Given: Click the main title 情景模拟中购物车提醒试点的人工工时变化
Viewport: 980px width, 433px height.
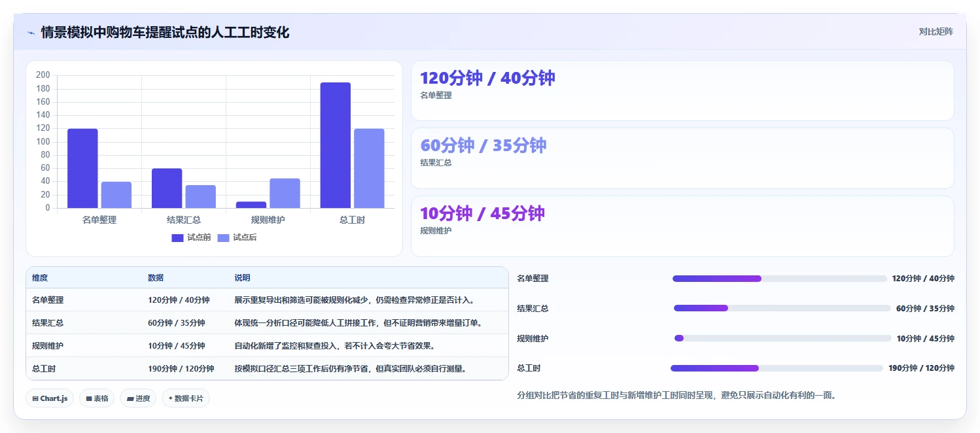Looking at the screenshot, I should (x=165, y=32).
